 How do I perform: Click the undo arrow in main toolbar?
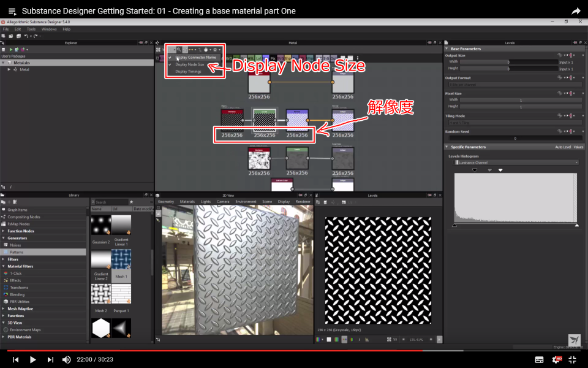[26, 36]
